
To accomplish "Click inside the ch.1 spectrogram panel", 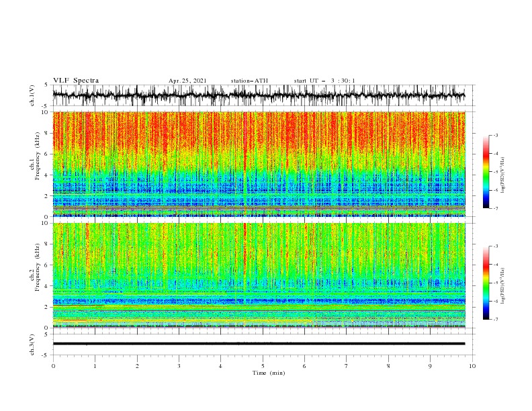I will pyautogui.click(x=259, y=164).
